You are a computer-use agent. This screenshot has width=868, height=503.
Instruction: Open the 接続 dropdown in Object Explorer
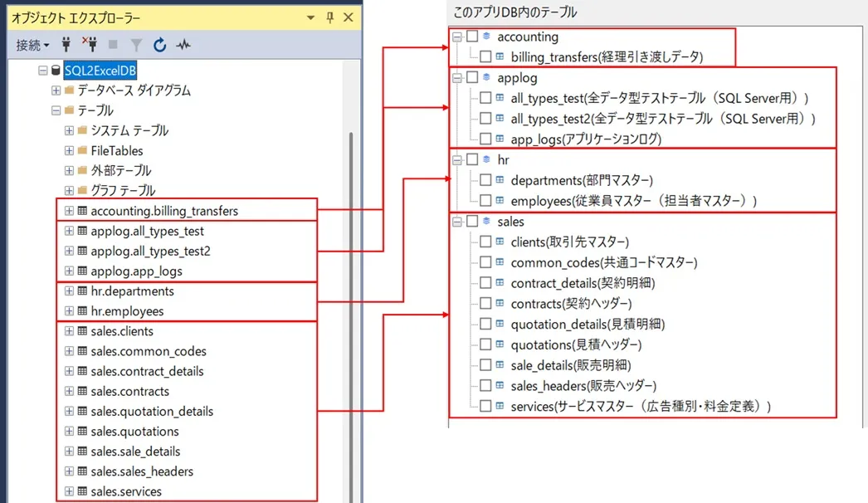click(32, 45)
